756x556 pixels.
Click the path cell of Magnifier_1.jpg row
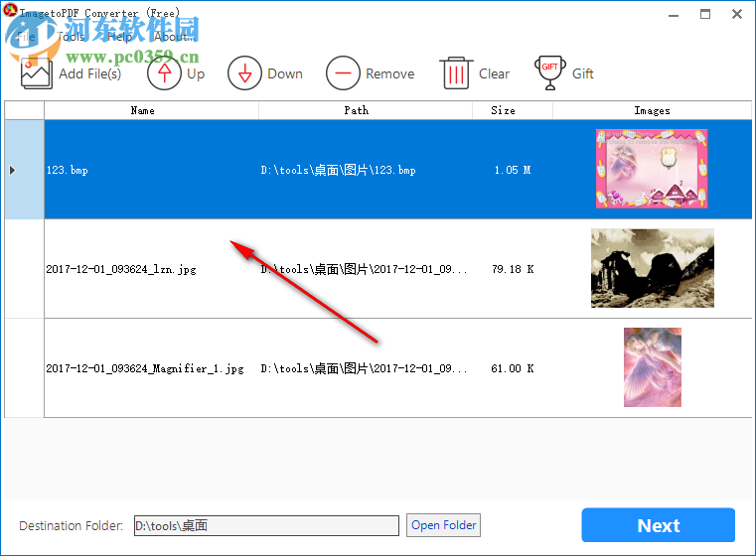pyautogui.click(x=366, y=368)
